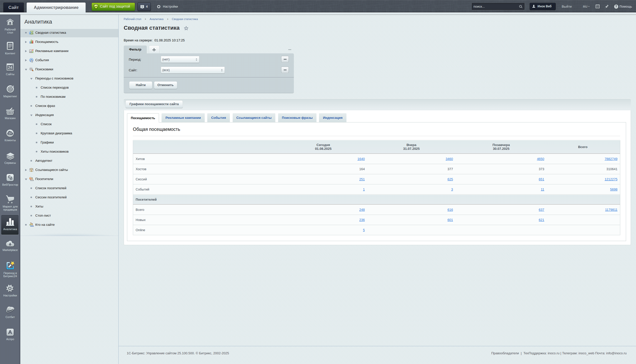Remove the Период filter row
Screen dimensions: 636x364
click(285, 59)
